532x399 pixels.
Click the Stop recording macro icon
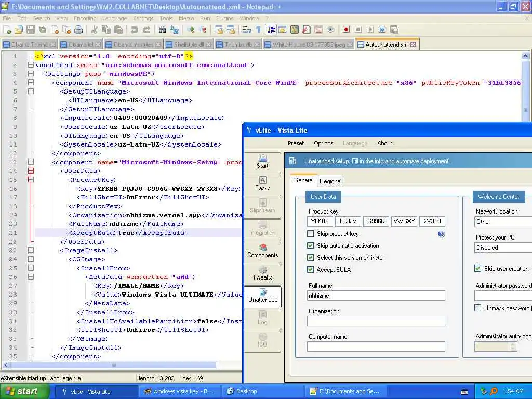[358, 30]
